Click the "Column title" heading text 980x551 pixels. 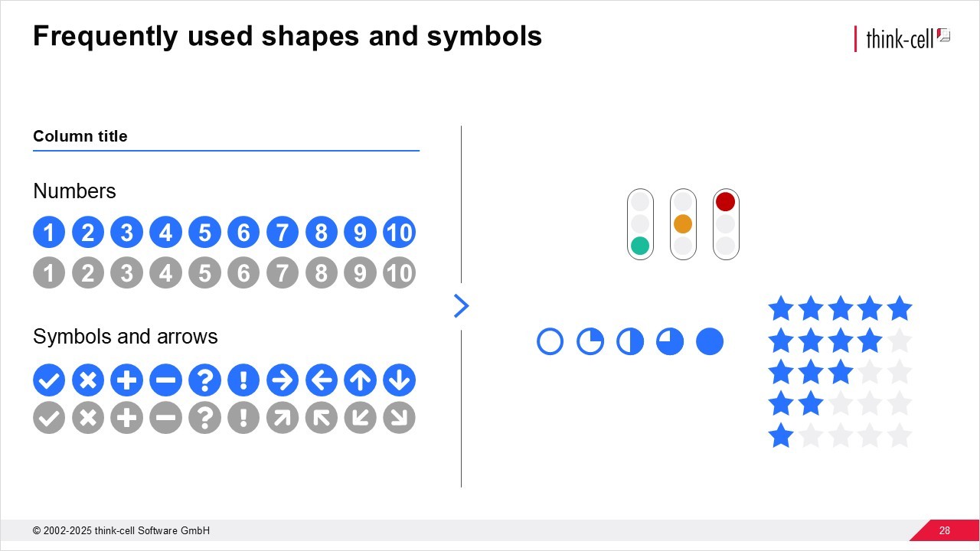80,136
